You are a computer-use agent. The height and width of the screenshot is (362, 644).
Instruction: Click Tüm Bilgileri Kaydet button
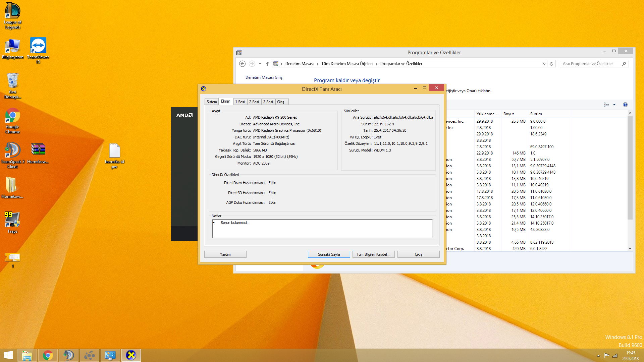(373, 254)
